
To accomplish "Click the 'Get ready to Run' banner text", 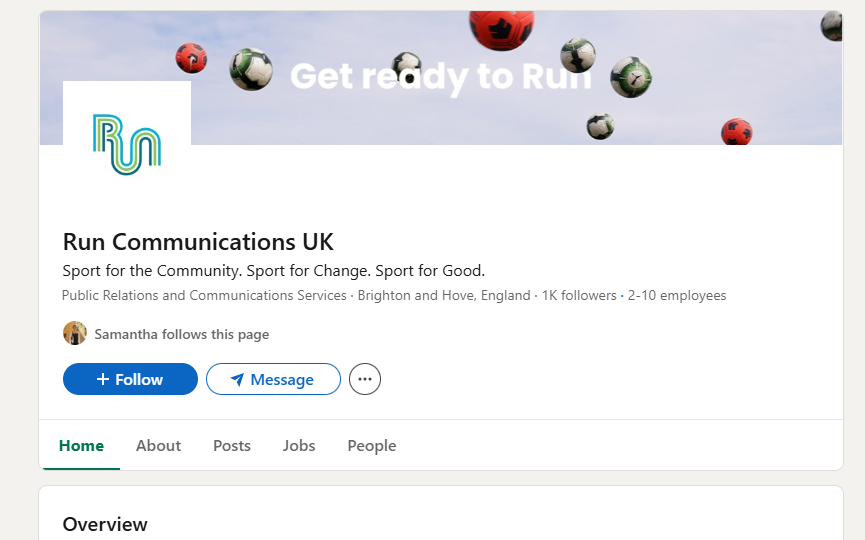I will [x=440, y=77].
